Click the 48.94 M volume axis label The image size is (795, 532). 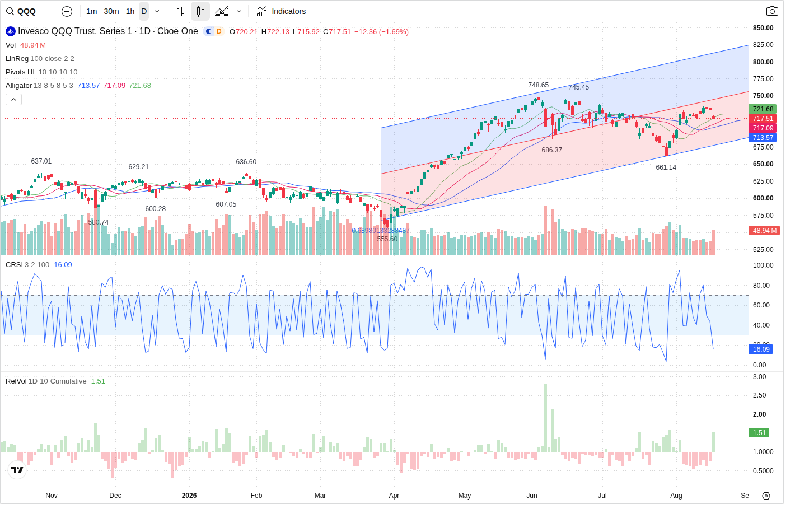coord(764,231)
